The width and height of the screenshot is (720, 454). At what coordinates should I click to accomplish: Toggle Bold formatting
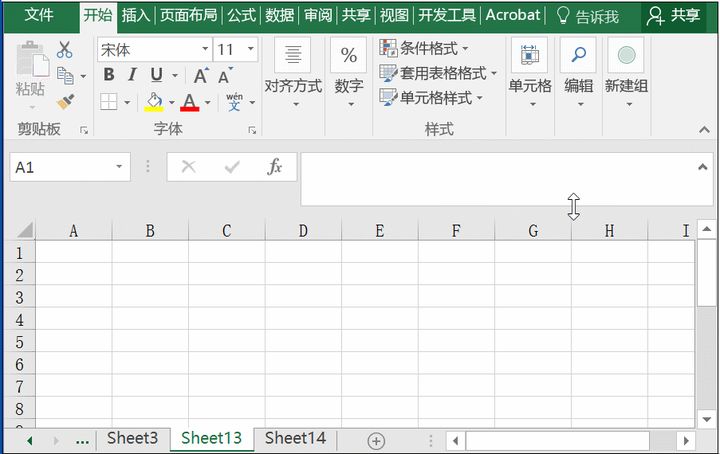pyautogui.click(x=109, y=76)
